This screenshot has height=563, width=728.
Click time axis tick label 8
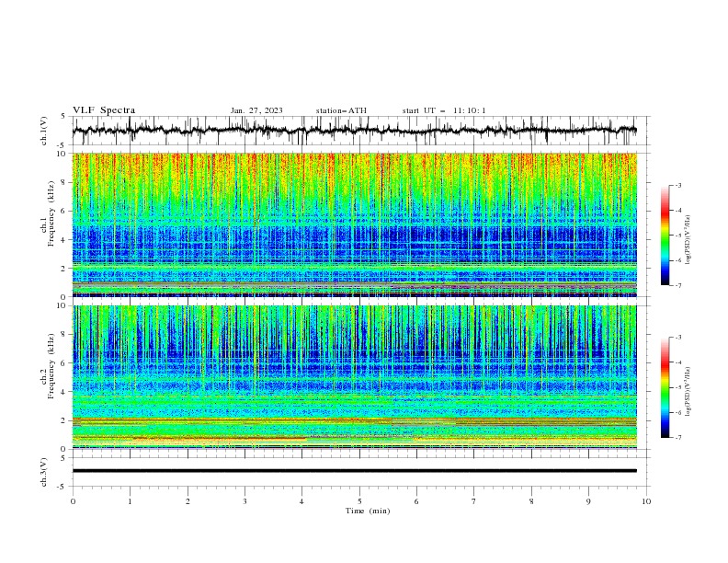531,501
